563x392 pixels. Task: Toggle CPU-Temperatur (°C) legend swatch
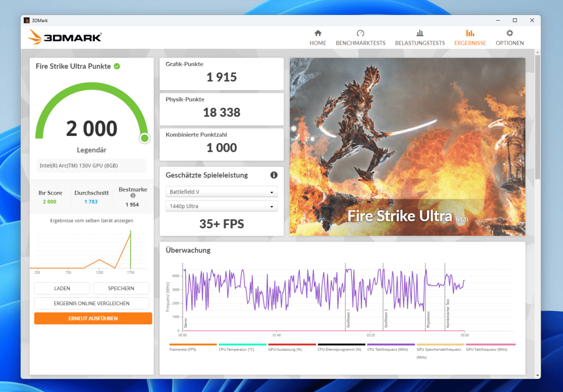[243, 344]
